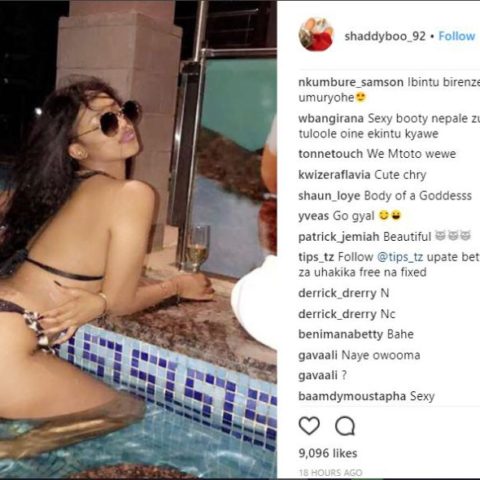This screenshot has height=480, width=480.
Task: Visit tonnetouch profile from comments
Action: click(330, 154)
